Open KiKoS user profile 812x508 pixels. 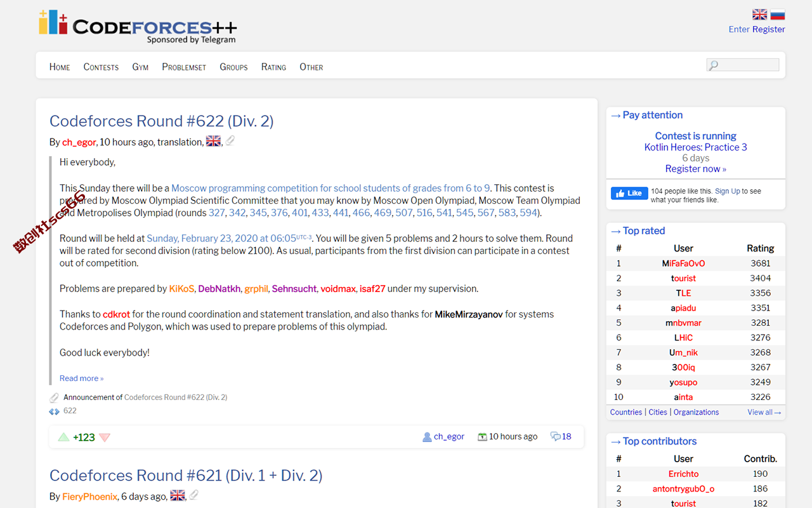coord(181,289)
